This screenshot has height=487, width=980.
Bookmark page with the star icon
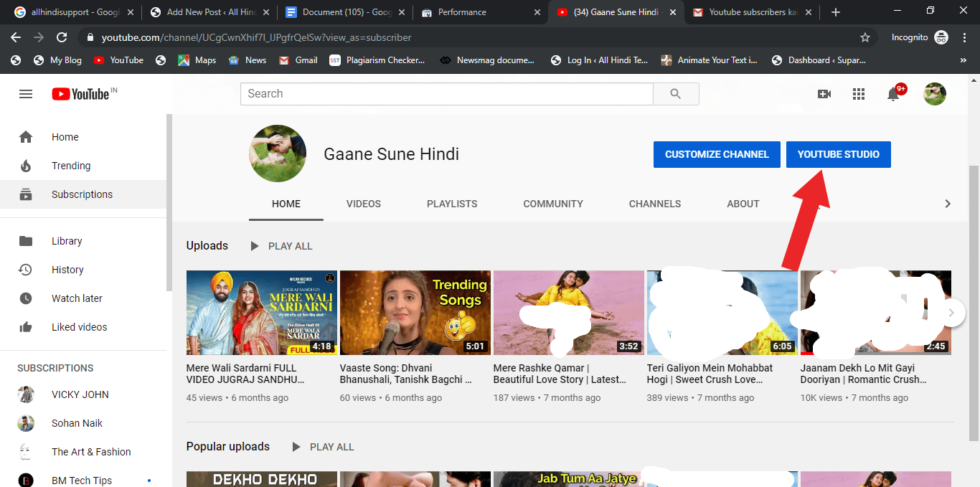865,37
